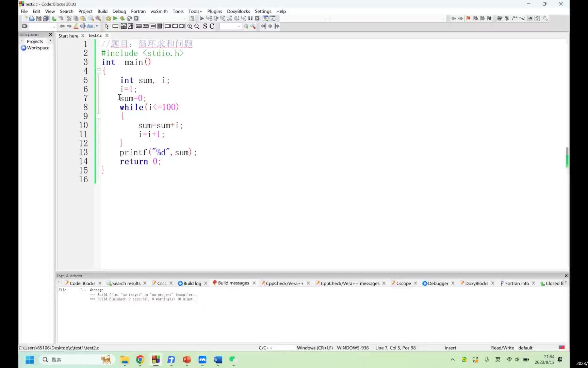Click the Windows taskbar search box
Image resolution: width=588 pixels, height=368 pixels.
pyautogui.click(x=77, y=359)
